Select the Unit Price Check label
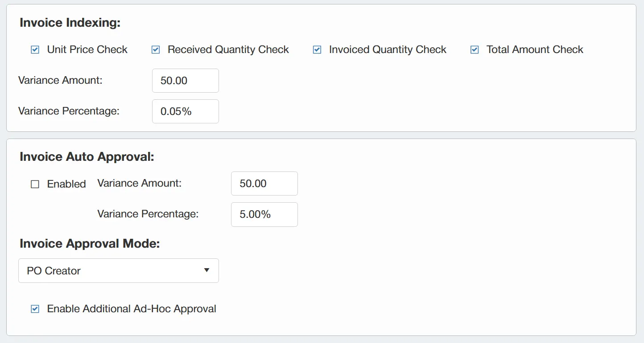Image resolution: width=644 pixels, height=343 pixels. click(87, 49)
